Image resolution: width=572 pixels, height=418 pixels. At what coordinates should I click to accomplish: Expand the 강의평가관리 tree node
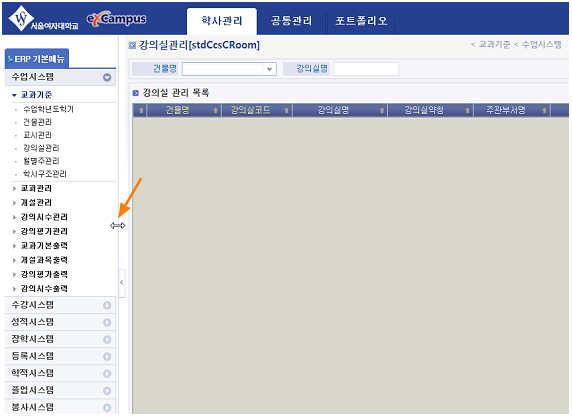pyautogui.click(x=14, y=232)
